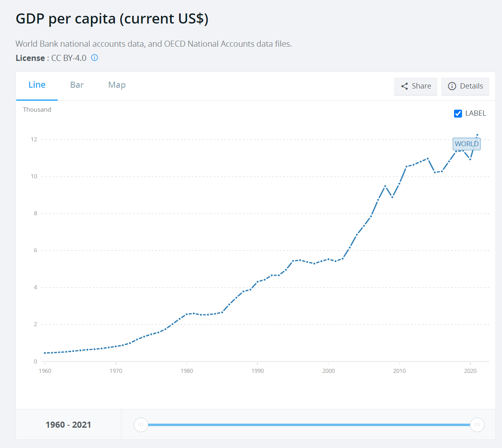Open the Details panel
Screen dimensions: 502x448
click(465, 86)
